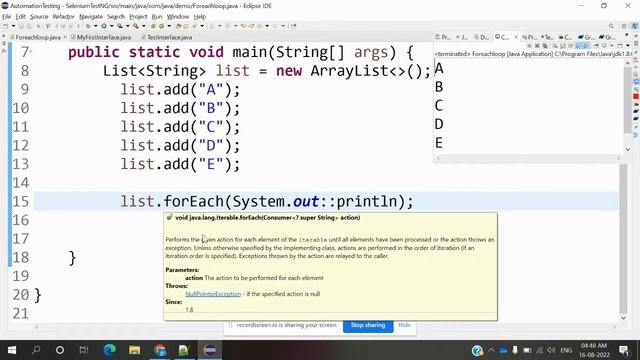The image size is (640, 360).
Task: Click the Clear Console icon
Action: (555, 45)
